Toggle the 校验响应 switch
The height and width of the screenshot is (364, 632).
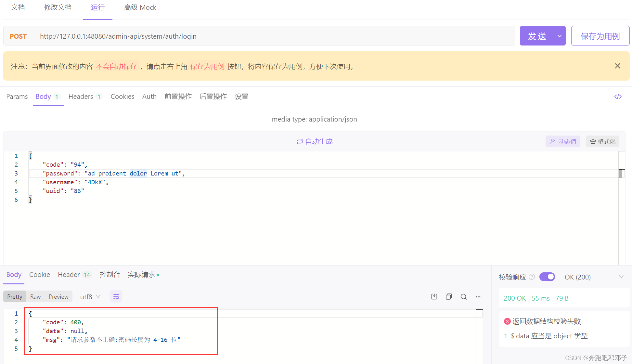547,277
